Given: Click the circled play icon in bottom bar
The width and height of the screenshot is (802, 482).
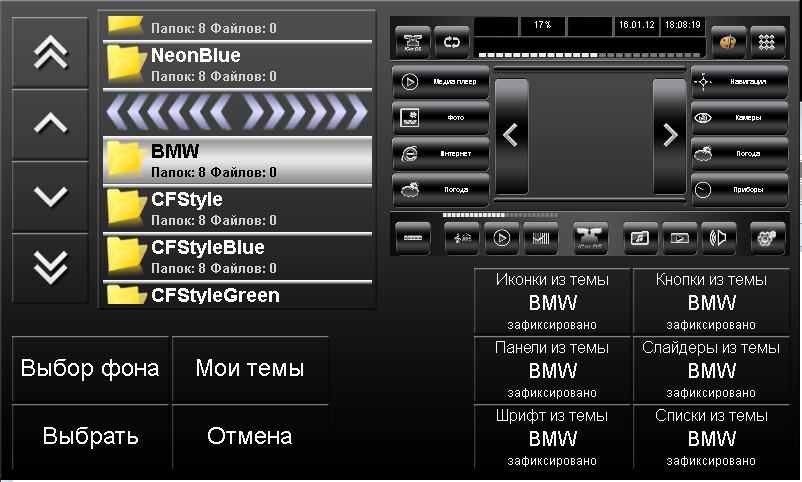Looking at the screenshot, I should pyautogui.click(x=501, y=238).
